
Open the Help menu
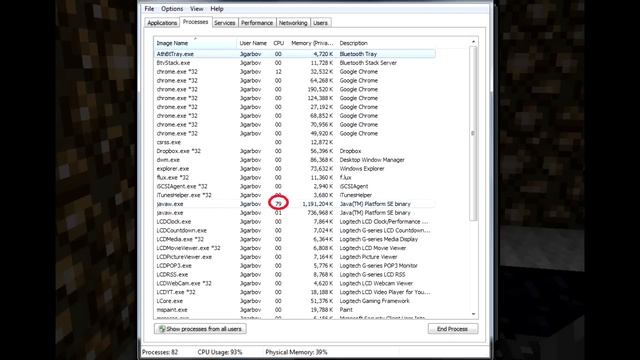coord(217,9)
